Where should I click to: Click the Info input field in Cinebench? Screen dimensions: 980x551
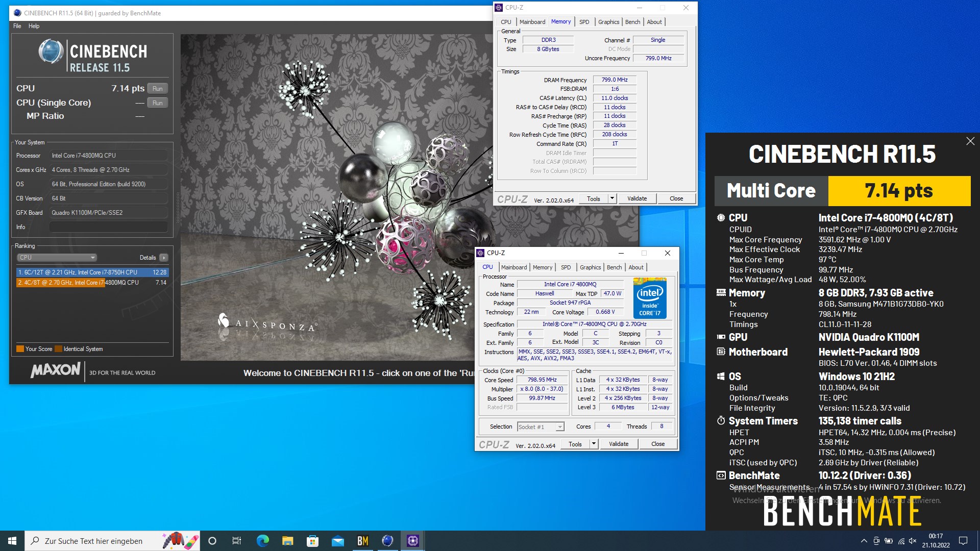tap(109, 227)
